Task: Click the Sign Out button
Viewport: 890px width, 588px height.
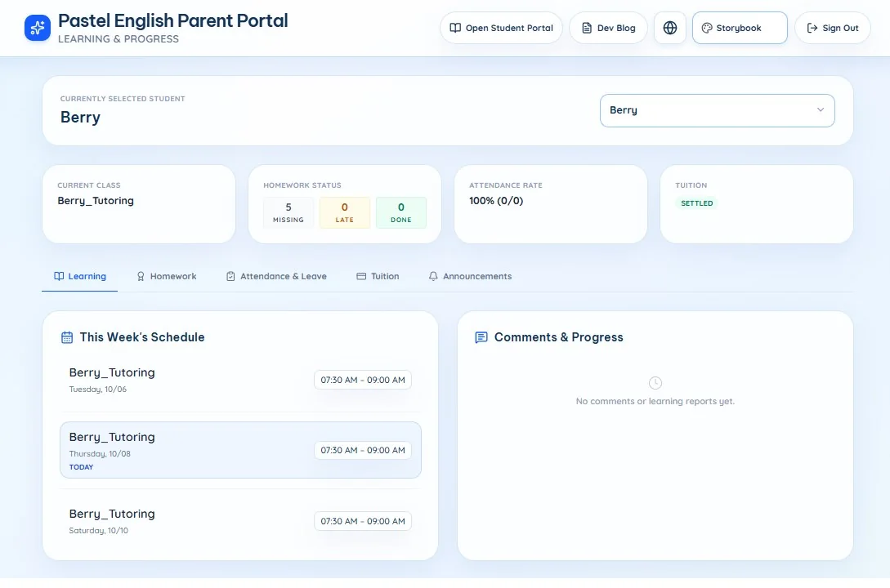Action: tap(833, 28)
